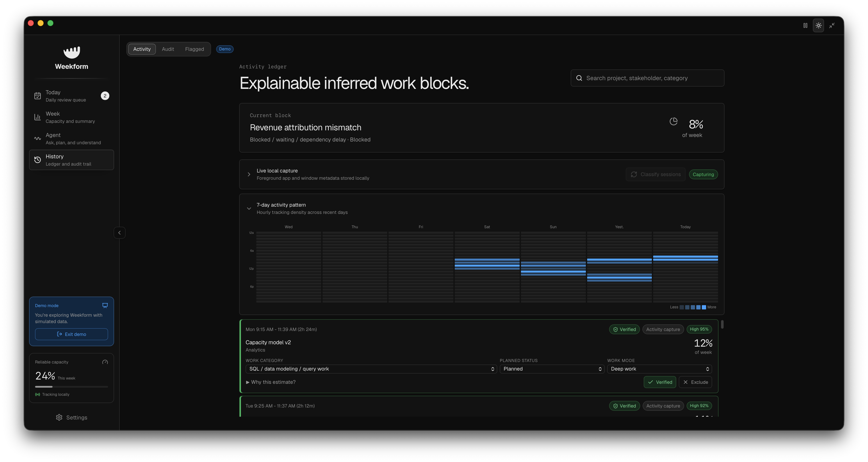The image size is (868, 462).
Task: Click the brightest legend swatch next to More
Action: pyautogui.click(x=704, y=307)
